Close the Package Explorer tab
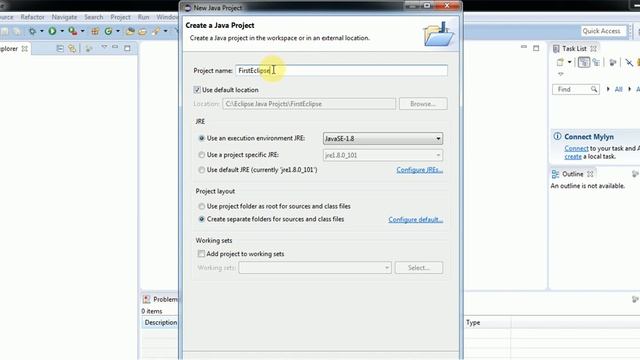Image resolution: width=640 pixels, height=360 pixels. point(24,49)
